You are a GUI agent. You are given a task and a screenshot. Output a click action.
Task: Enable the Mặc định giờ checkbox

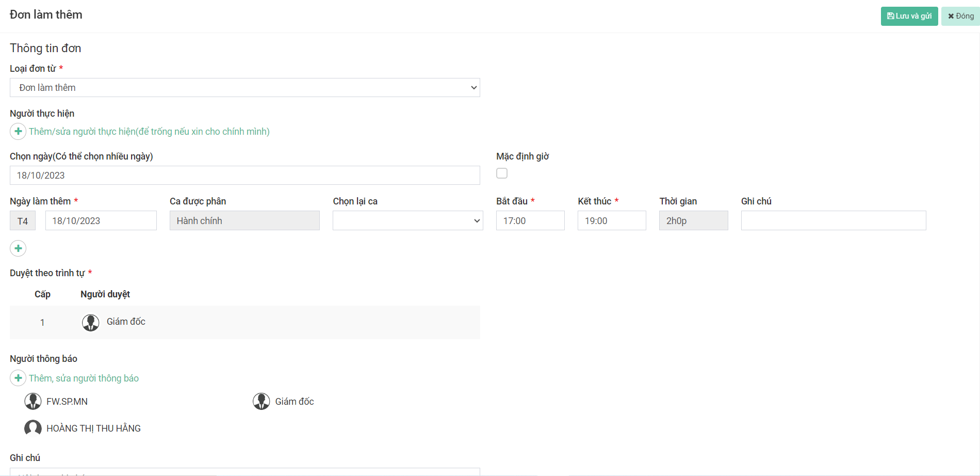click(x=502, y=173)
